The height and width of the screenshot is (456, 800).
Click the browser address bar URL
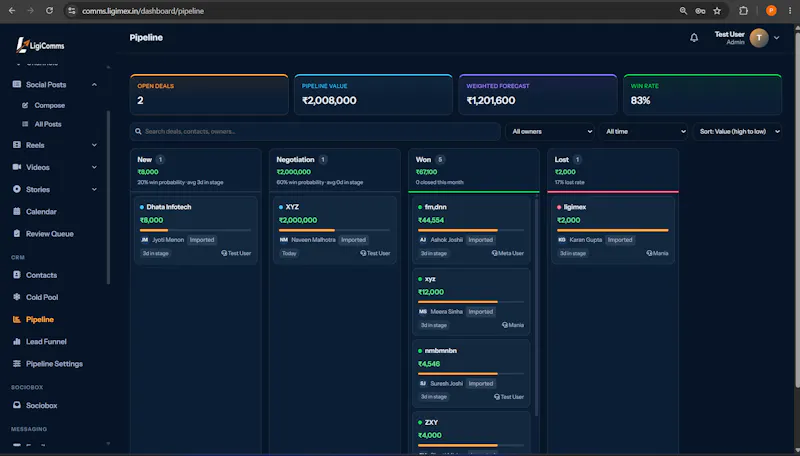pos(143,11)
